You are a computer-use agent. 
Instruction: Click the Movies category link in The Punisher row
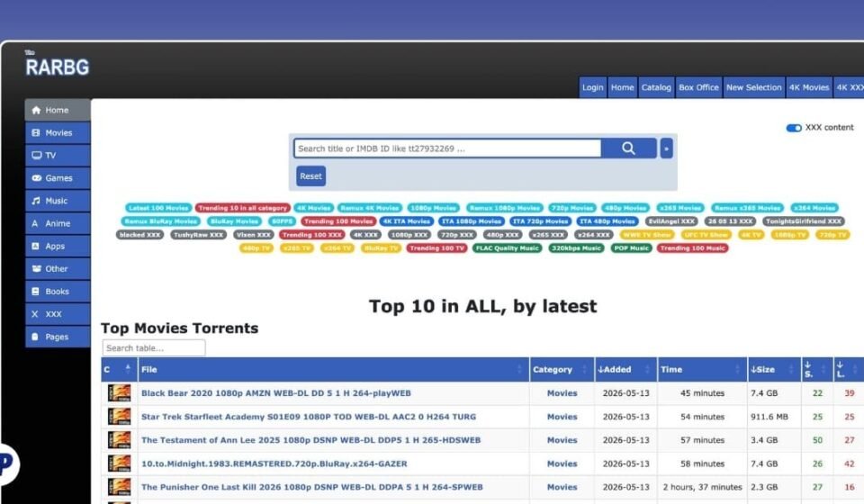[562, 488]
